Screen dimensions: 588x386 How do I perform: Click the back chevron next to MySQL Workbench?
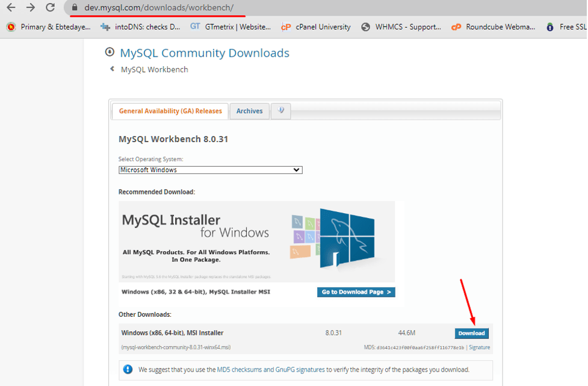pos(112,69)
